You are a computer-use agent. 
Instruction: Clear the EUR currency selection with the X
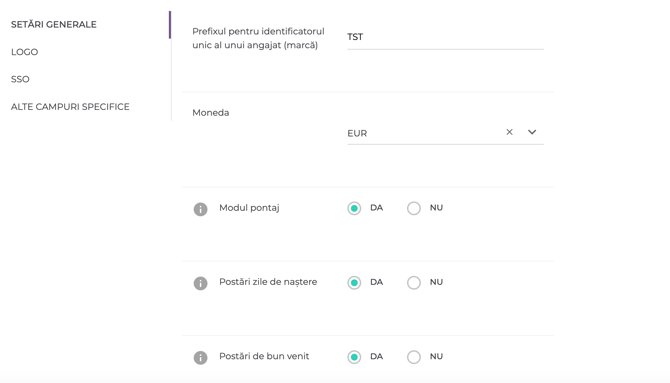(x=509, y=132)
